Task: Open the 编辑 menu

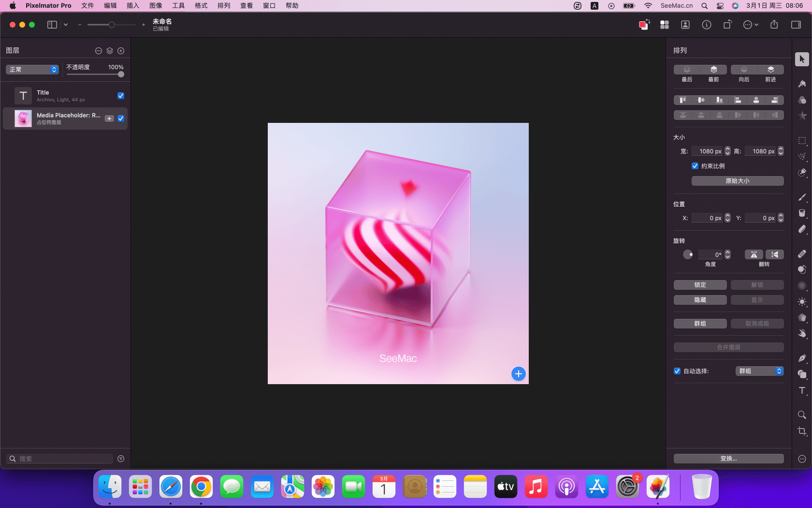Action: tap(110, 6)
